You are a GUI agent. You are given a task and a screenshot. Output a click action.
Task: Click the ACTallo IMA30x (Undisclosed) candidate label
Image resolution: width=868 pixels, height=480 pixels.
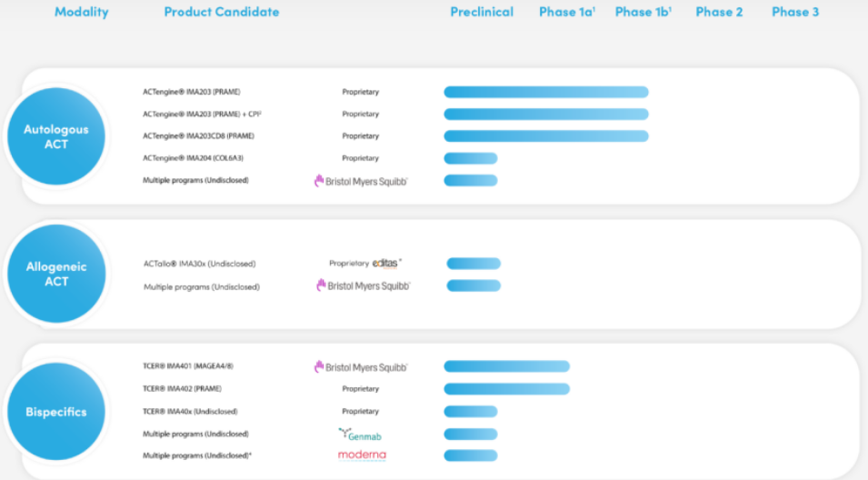[x=199, y=264]
